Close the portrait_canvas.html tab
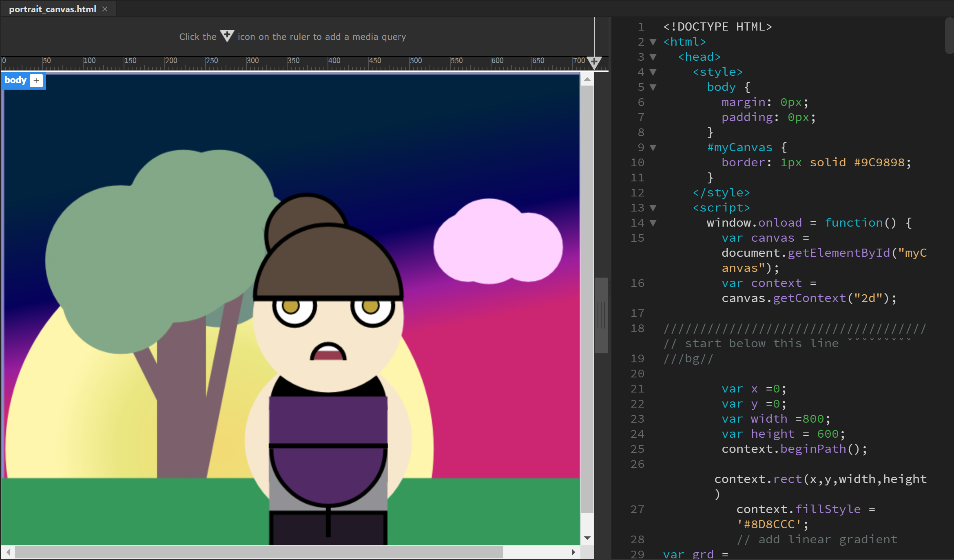This screenshot has width=954, height=560. [105, 9]
